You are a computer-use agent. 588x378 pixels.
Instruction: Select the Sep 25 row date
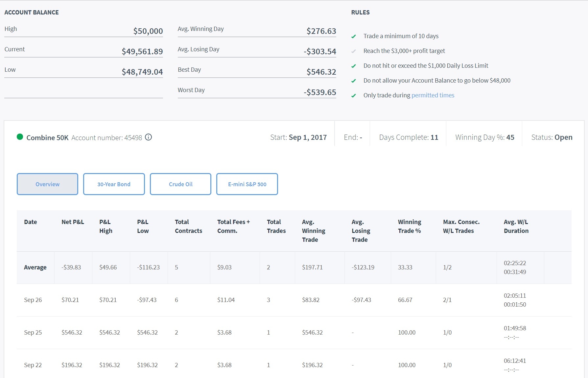click(x=33, y=333)
